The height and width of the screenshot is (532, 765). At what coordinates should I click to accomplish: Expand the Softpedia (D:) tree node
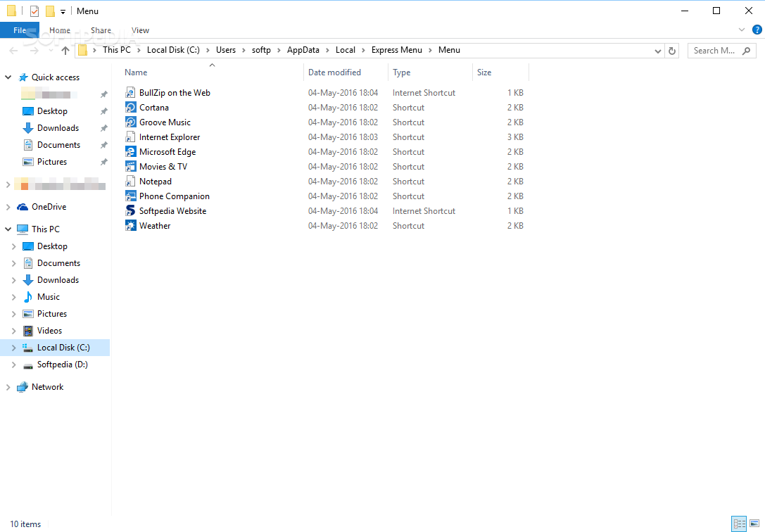pos(13,365)
